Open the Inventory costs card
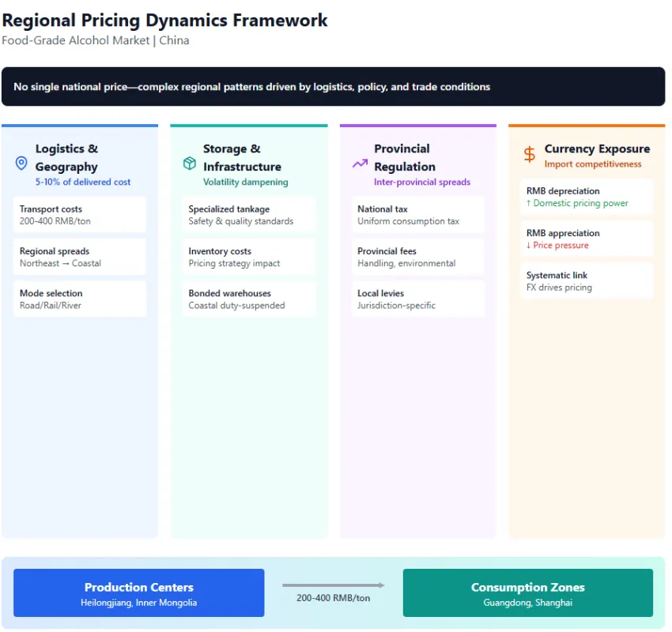This screenshot has height=632, width=672. (249, 257)
